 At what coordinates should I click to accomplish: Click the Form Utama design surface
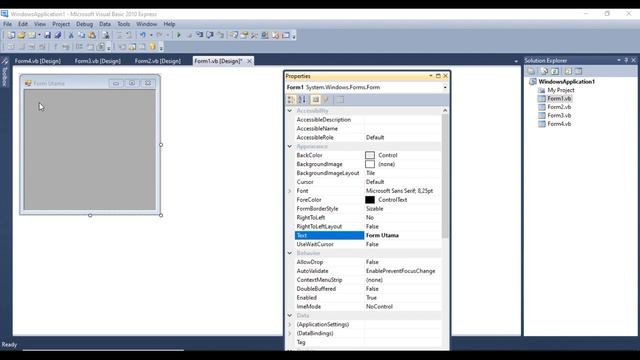coord(90,149)
